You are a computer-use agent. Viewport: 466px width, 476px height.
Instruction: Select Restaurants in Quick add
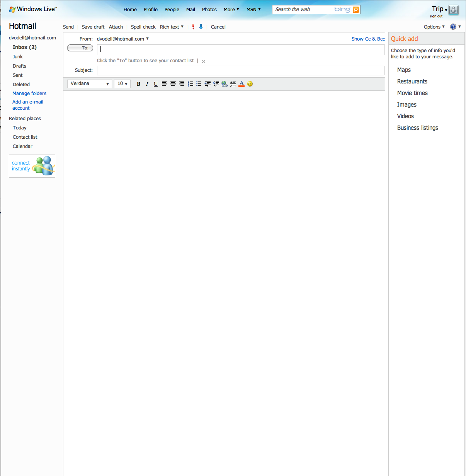[x=412, y=81]
